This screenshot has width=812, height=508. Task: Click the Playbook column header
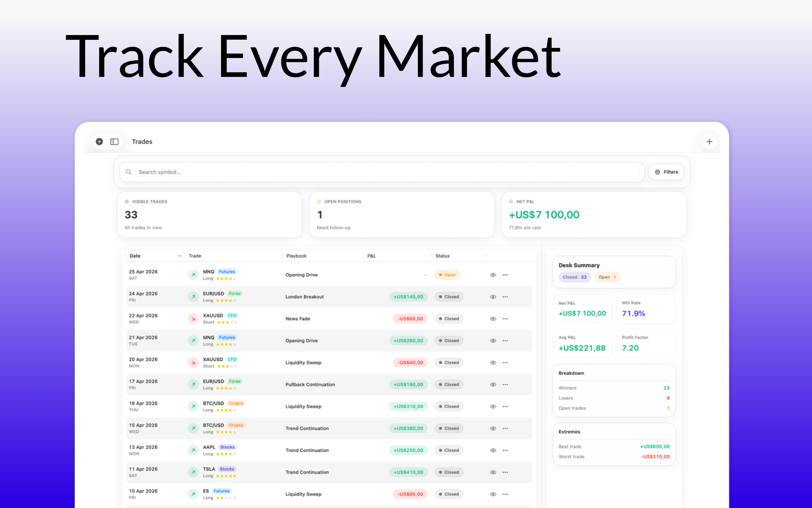coord(296,256)
